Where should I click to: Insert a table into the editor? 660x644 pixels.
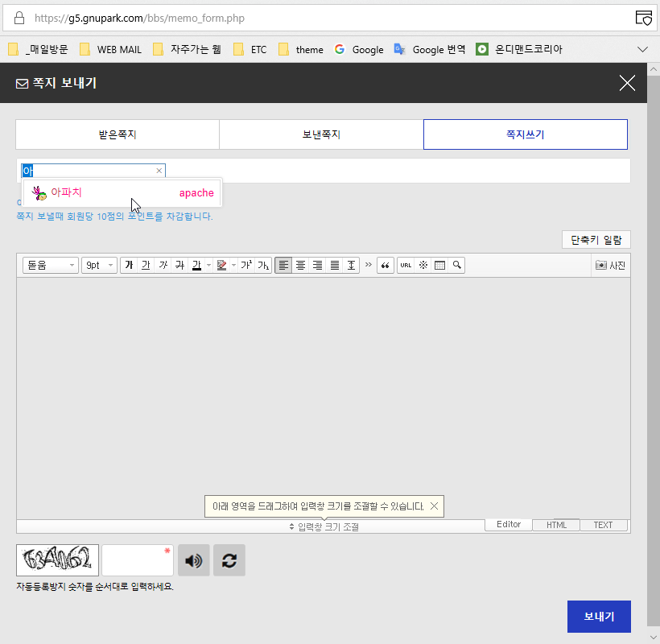coord(439,266)
